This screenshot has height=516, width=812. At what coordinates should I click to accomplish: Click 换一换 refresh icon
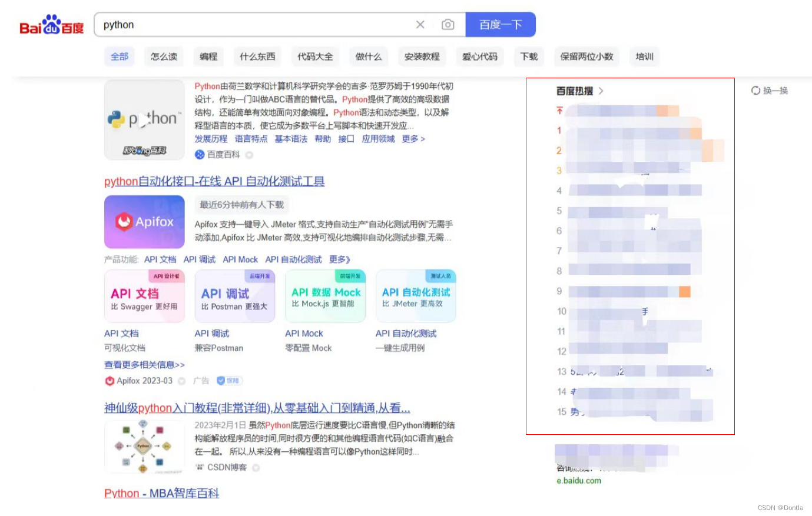point(755,91)
